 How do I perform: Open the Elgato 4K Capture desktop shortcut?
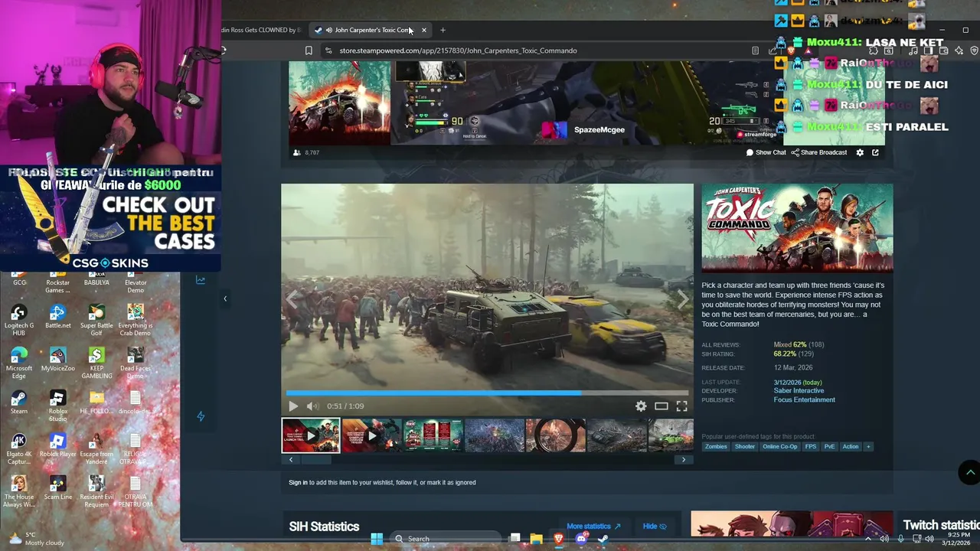tap(19, 449)
